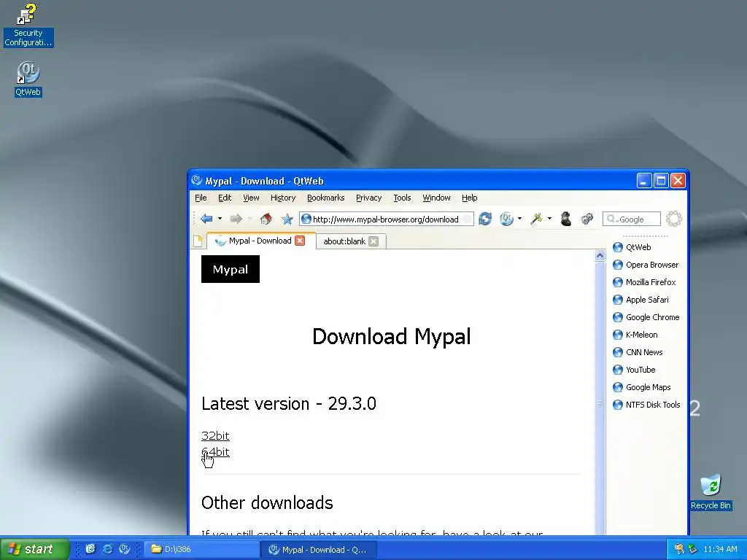Click the QtWeb logo toolbar icon
Image resolution: width=747 pixels, height=560 pixels.
506,219
